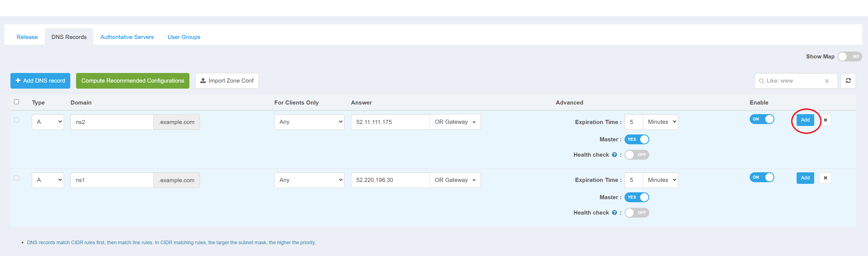The height and width of the screenshot is (256, 868).
Task: Click the ns1 answer IP address field
Action: tap(390, 180)
